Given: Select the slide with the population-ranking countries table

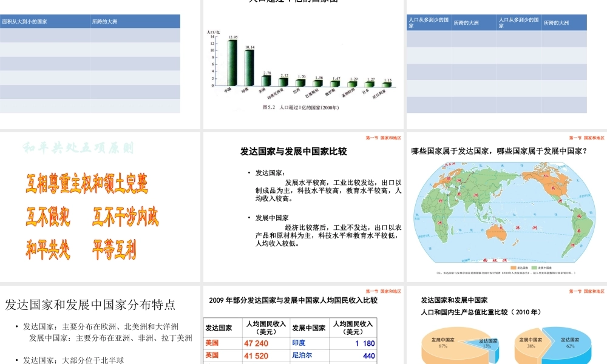Looking at the screenshot, I should [x=507, y=64].
